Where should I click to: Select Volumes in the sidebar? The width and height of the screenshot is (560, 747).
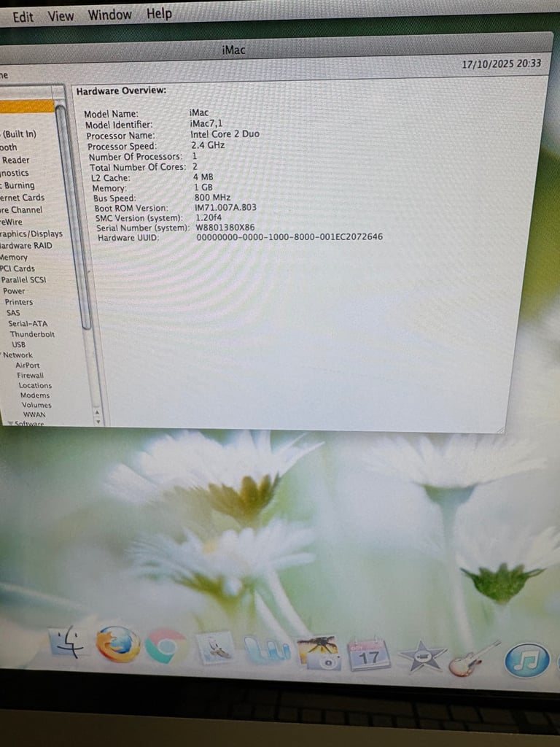[36, 405]
